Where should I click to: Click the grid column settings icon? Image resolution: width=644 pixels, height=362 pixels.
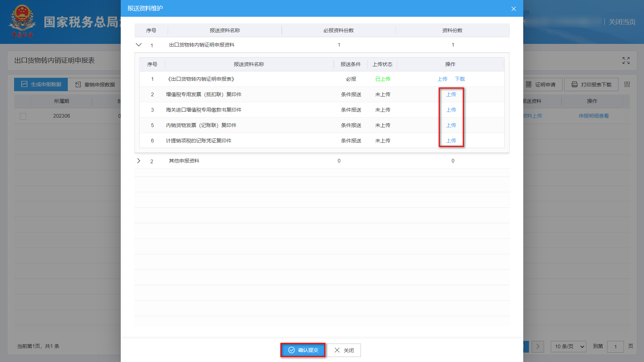pos(627,84)
